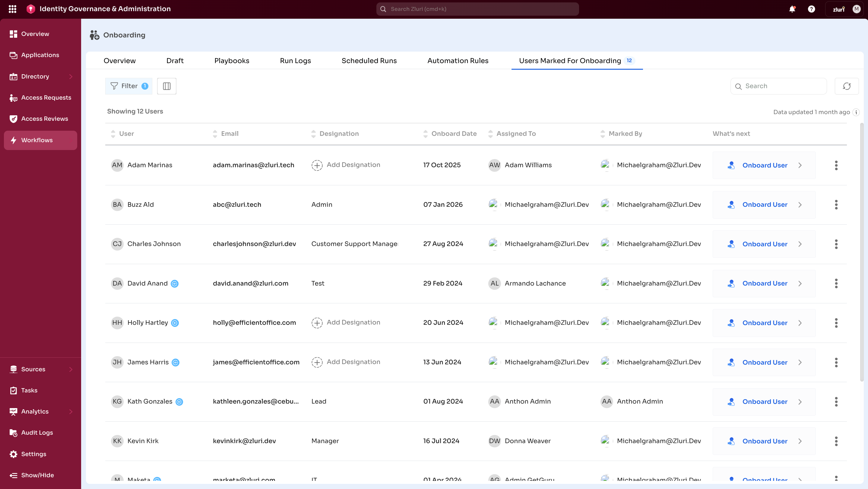Open the Filter button
The width and height of the screenshot is (868, 489).
coord(129,86)
